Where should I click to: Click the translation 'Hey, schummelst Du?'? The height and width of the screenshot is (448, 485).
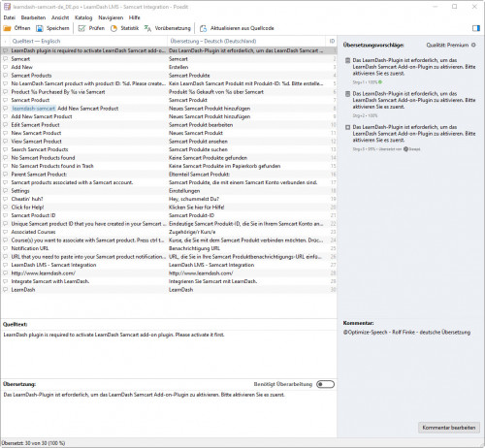coord(194,199)
